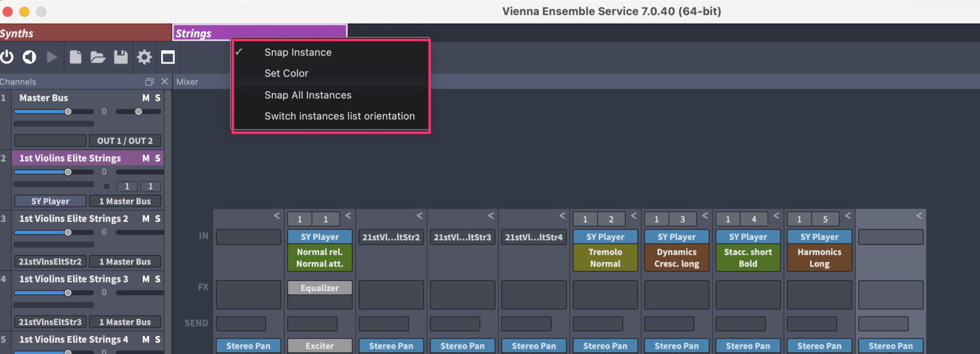Open the Exciter slot in the mixer
Image resolution: width=980 pixels, height=354 pixels.
(320, 346)
